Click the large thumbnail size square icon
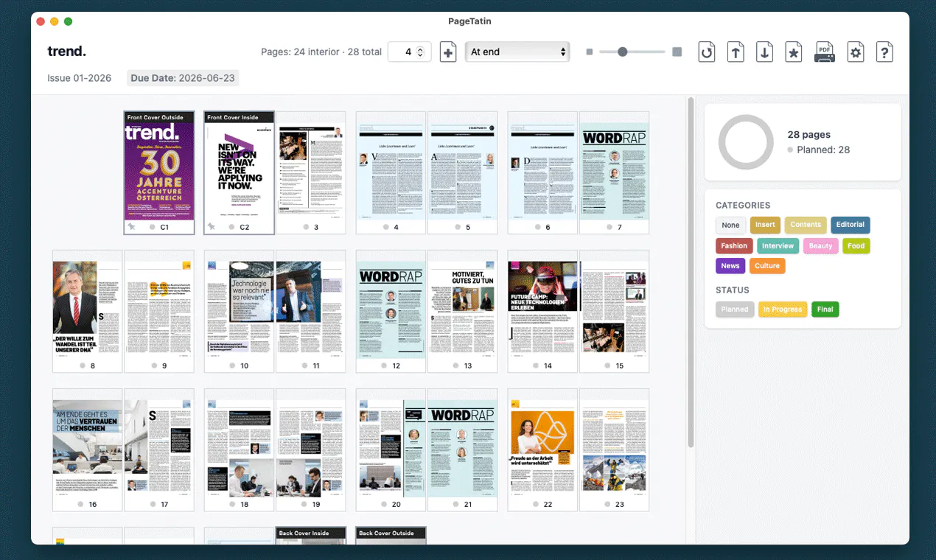The image size is (936, 560). tap(677, 52)
